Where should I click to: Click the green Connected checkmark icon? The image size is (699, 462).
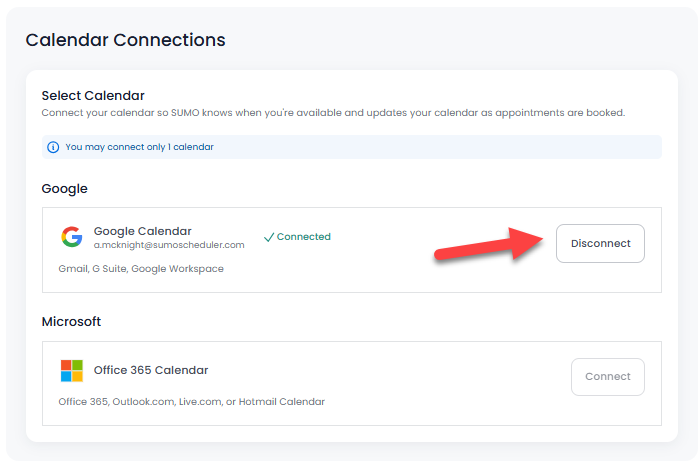tap(268, 237)
